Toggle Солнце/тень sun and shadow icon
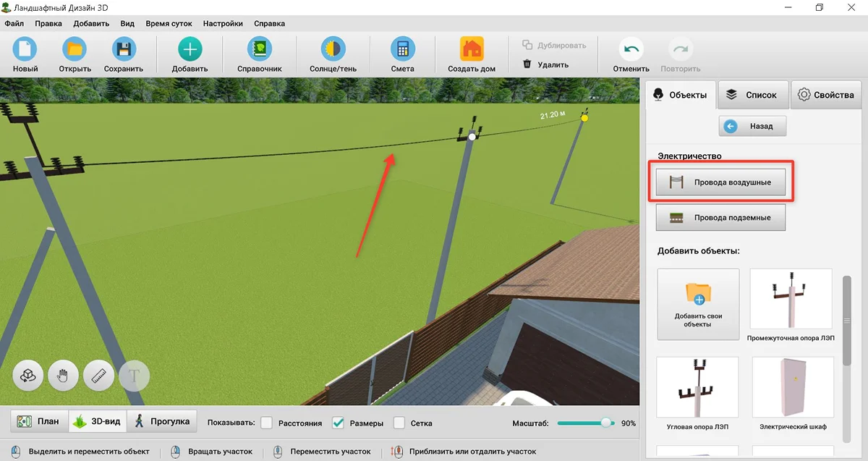868x461 pixels. [332, 49]
